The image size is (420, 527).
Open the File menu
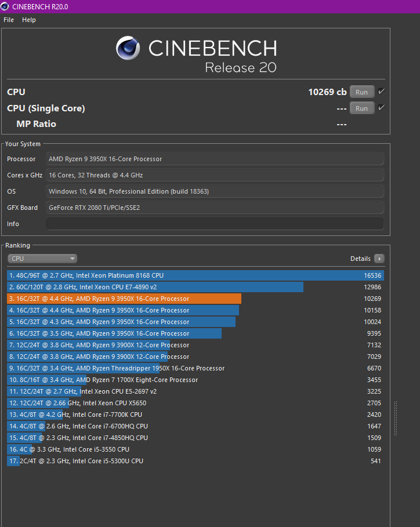coord(9,20)
